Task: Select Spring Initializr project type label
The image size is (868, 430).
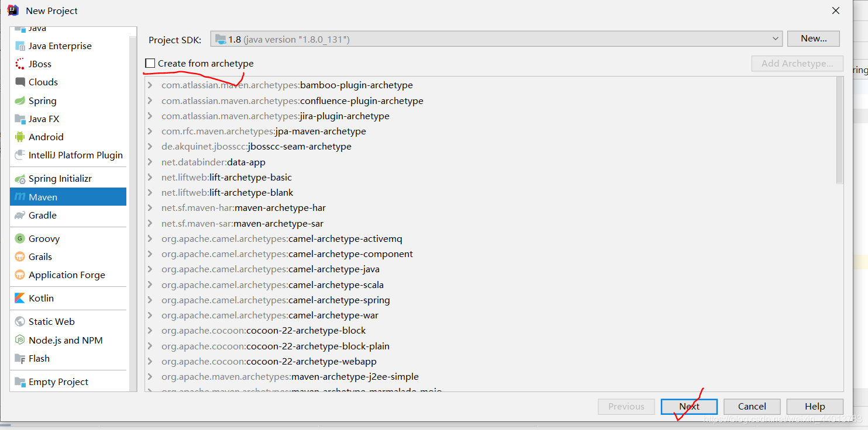Action: 60,179
